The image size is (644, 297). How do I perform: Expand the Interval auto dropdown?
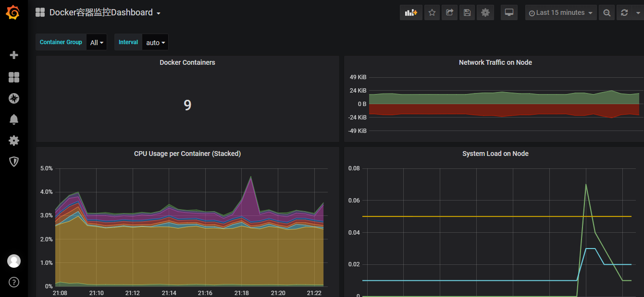155,43
